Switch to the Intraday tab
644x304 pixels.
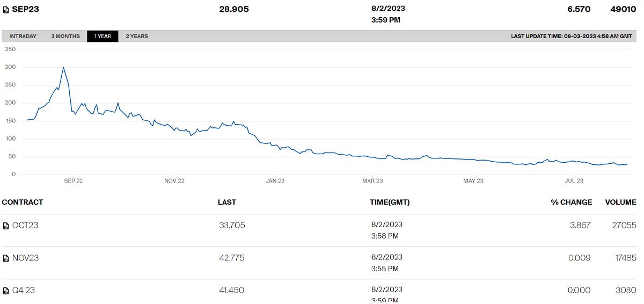pyautogui.click(x=23, y=37)
